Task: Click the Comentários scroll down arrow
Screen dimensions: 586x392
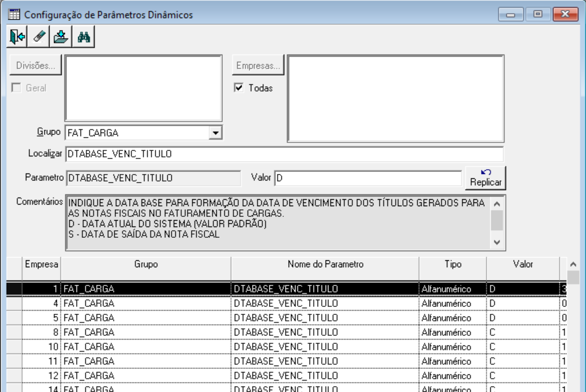Action: pos(497,242)
